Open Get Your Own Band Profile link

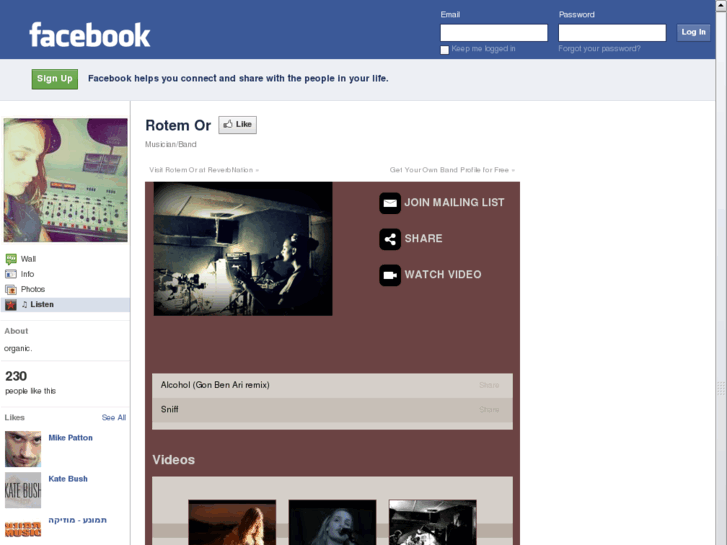(452, 170)
